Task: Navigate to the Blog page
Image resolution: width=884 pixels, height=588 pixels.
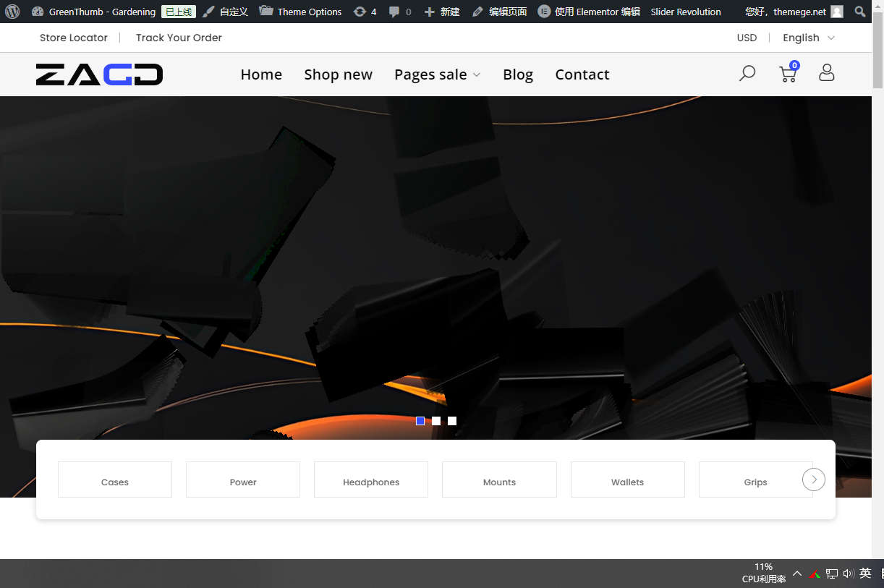Action: [518, 74]
